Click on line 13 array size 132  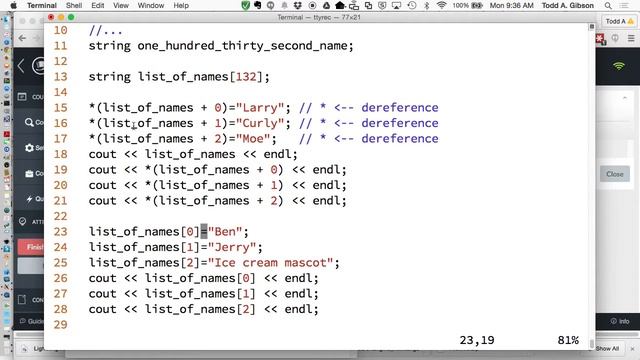[x=245, y=77]
